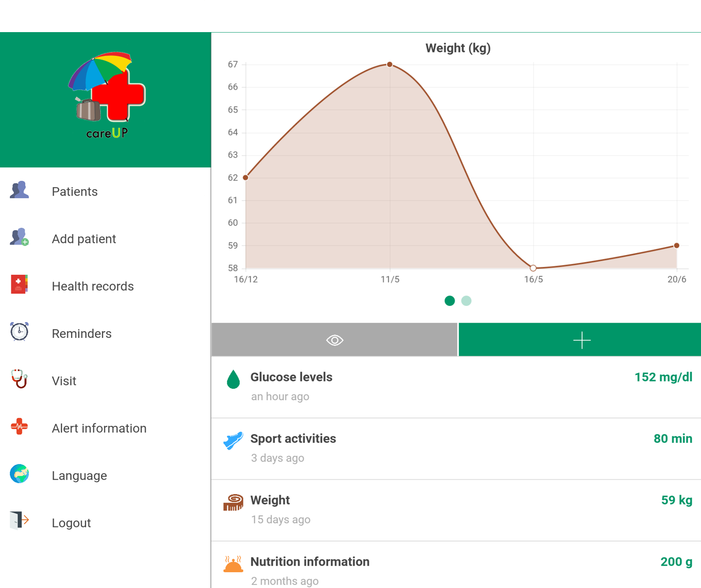Screen dimensions: 701x588
Task: Select the Patients menu label
Action: coord(75,192)
